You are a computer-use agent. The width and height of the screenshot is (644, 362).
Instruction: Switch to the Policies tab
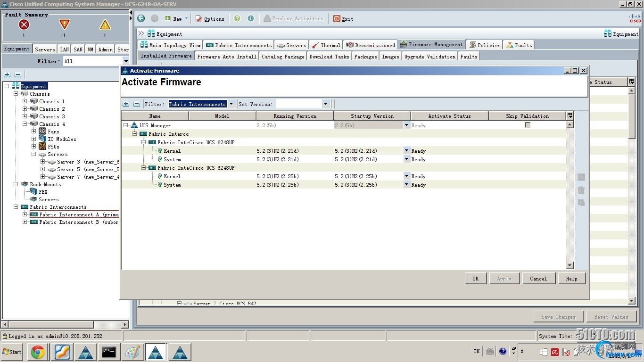(x=485, y=45)
